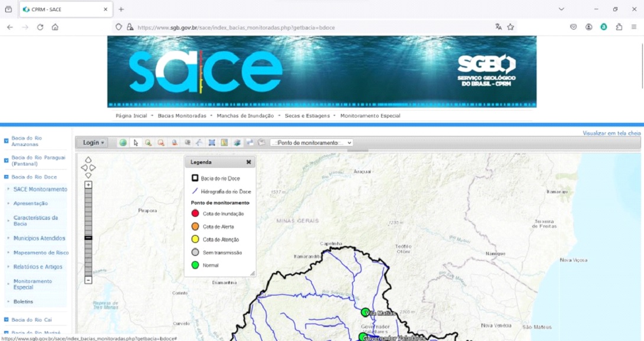Image resolution: width=644 pixels, height=341 pixels.
Task: Click the plus button on zoom slider
Action: 88,185
